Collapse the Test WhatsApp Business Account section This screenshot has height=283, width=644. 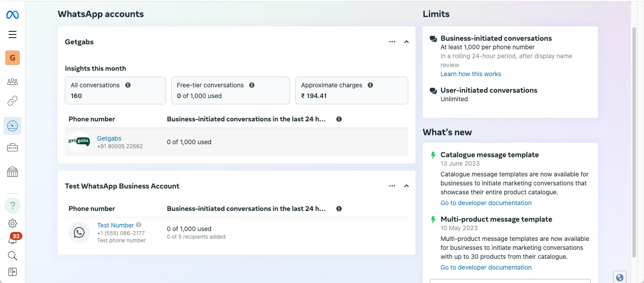click(406, 186)
